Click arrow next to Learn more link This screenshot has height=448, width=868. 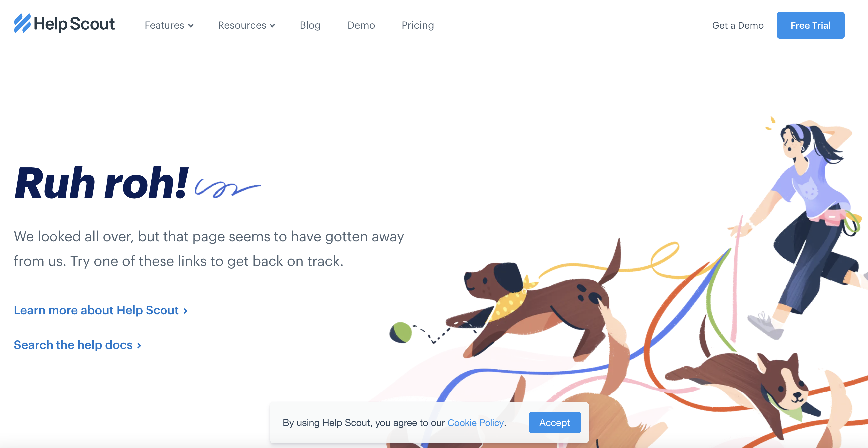click(185, 311)
